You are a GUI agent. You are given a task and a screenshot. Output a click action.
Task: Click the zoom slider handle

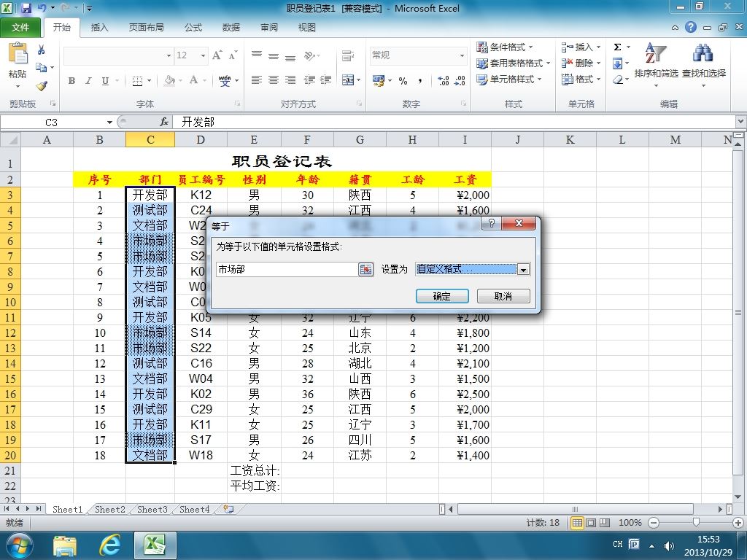[696, 523]
